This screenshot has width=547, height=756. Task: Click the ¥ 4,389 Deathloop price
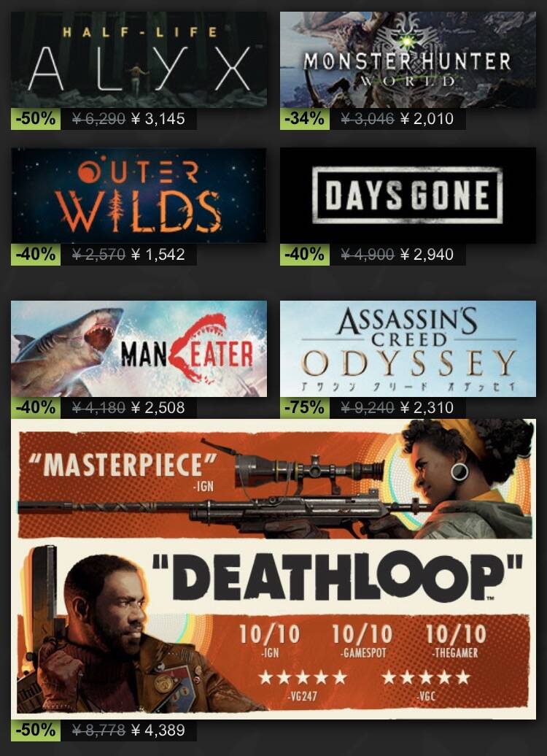pos(158,730)
